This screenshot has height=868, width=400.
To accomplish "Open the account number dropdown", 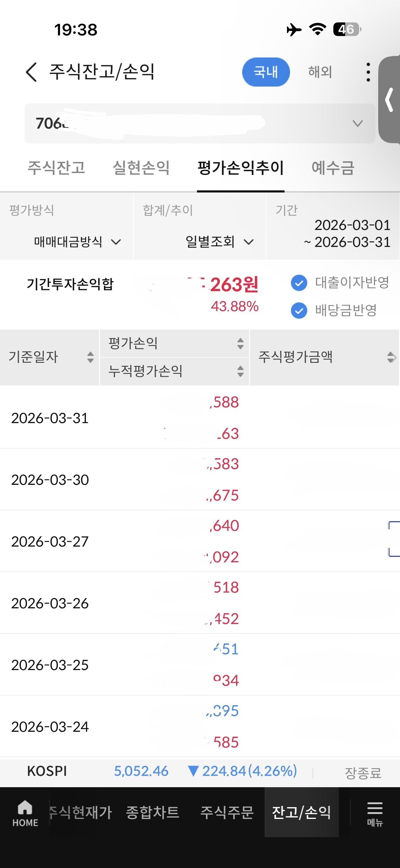I will (x=357, y=123).
